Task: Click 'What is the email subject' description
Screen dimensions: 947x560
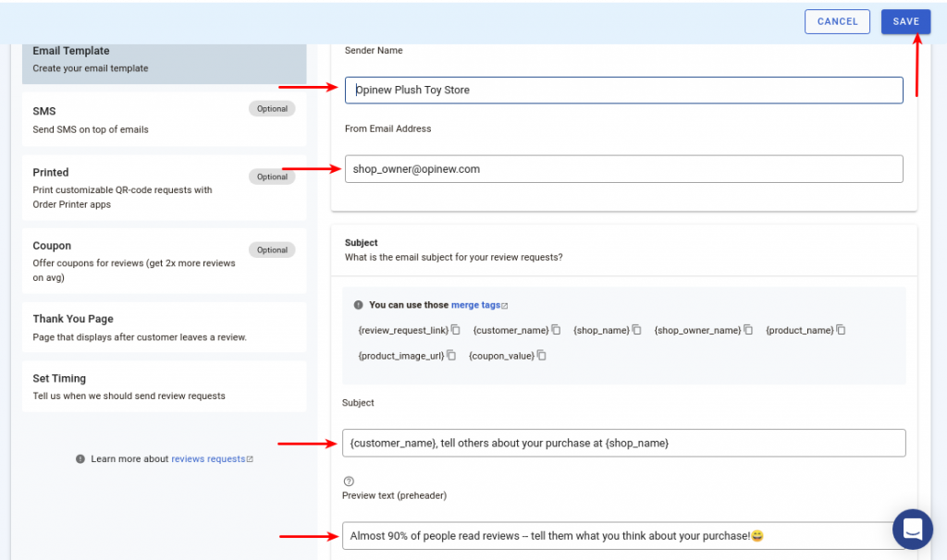Action: pyautogui.click(x=453, y=257)
